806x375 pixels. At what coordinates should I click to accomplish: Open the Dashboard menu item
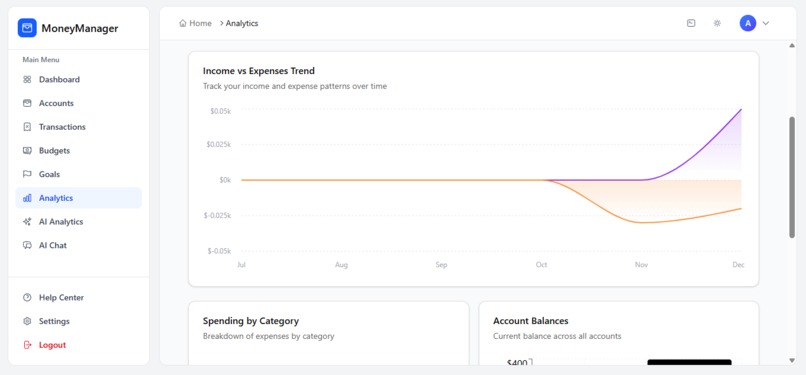[x=79, y=80]
